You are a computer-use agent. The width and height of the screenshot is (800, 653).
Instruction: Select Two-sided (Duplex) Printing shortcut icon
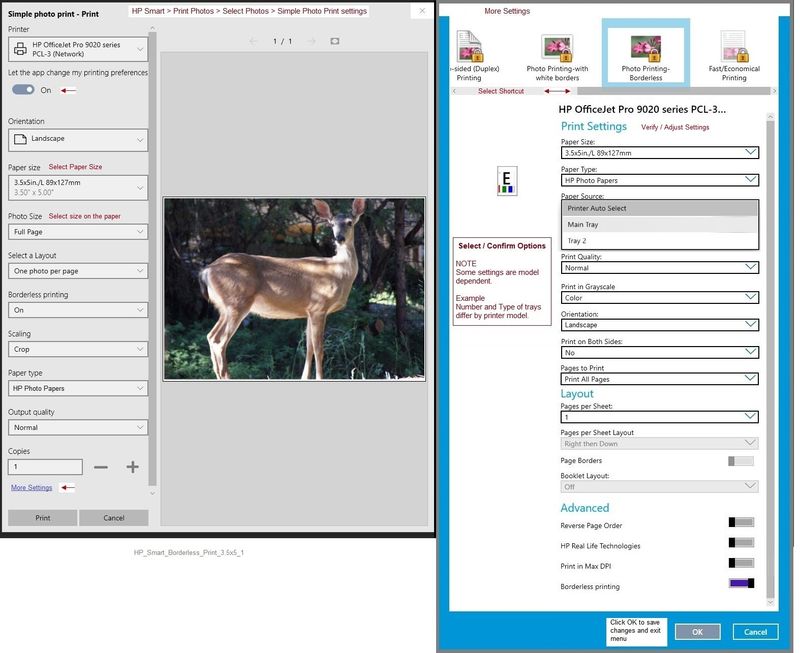[469, 47]
